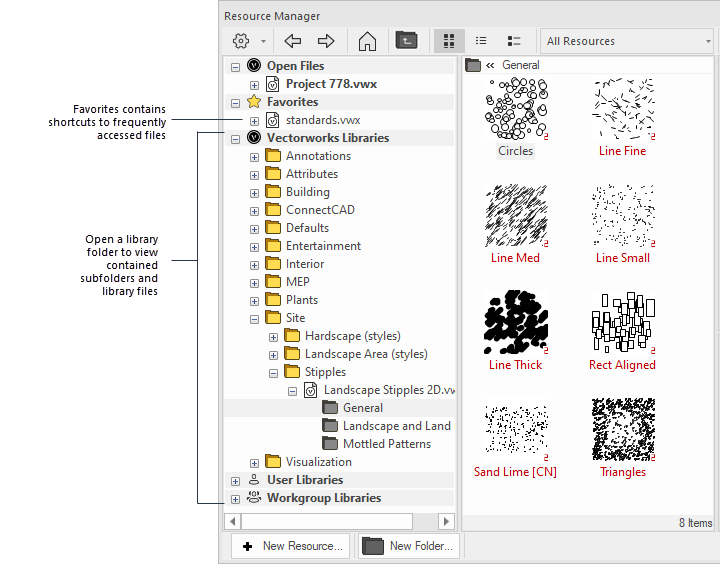Switch to detailed list view
Screen dimensions: 720x564
(x=514, y=41)
